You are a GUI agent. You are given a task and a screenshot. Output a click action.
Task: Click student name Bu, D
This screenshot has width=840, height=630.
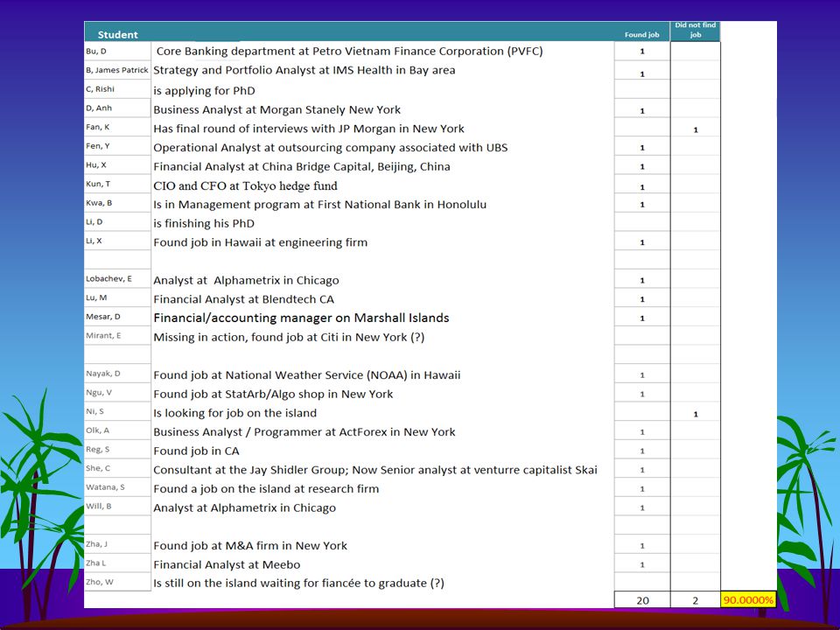point(96,52)
